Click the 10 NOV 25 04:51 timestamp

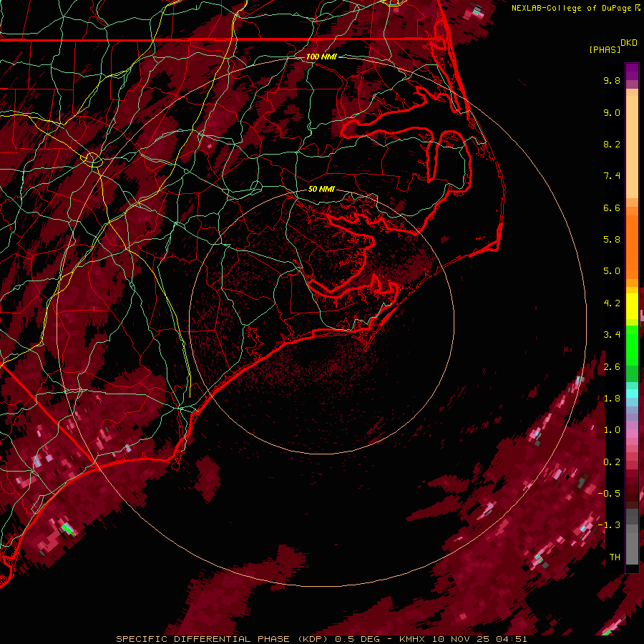(479, 639)
